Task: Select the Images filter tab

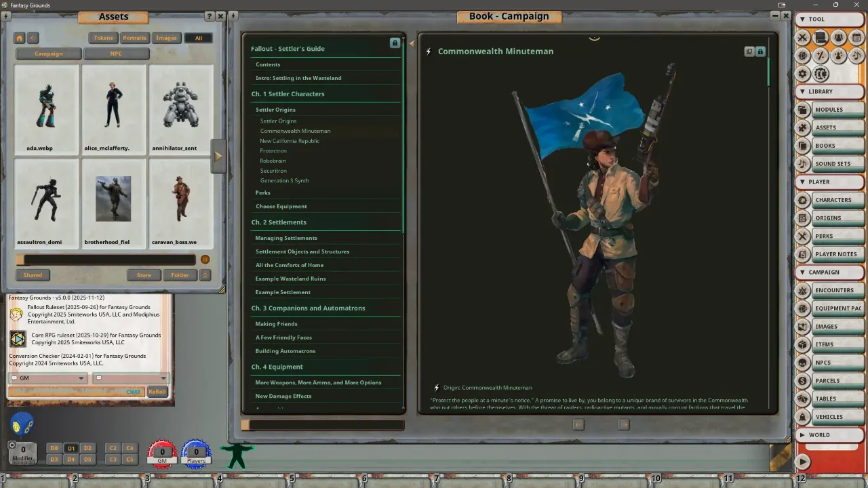Action: click(166, 38)
